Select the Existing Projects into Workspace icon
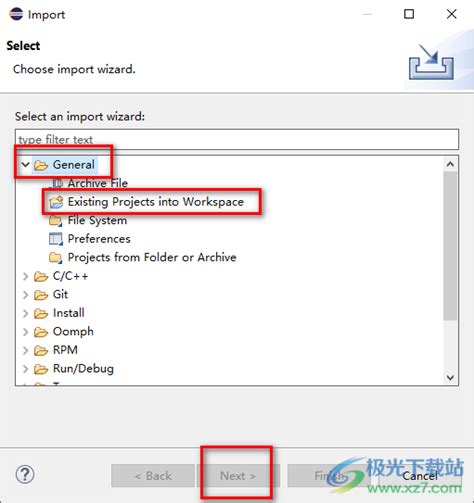Screen dimensions: 474x503 click(x=56, y=202)
